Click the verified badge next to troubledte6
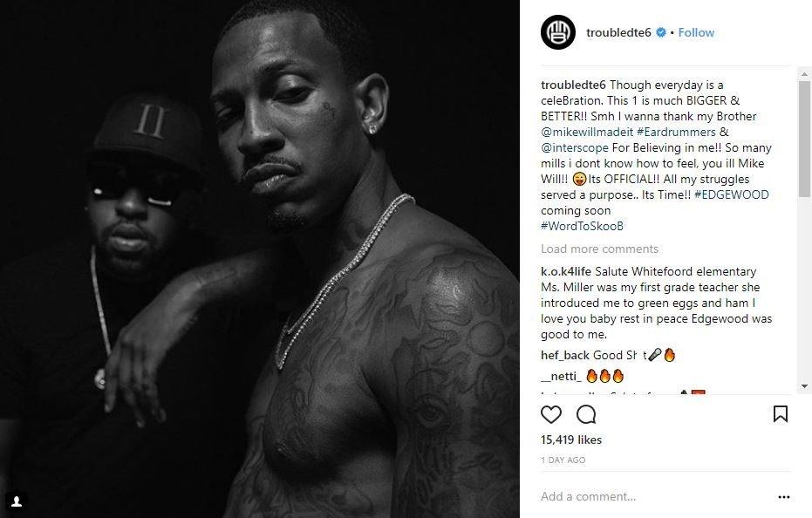Viewport: 812px width, 518px height. point(661,32)
